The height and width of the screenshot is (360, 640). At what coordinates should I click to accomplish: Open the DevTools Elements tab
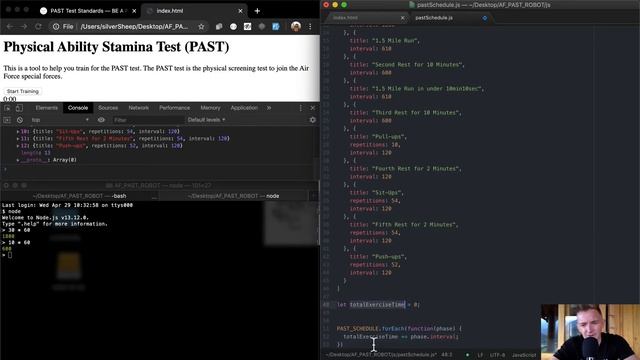47,108
